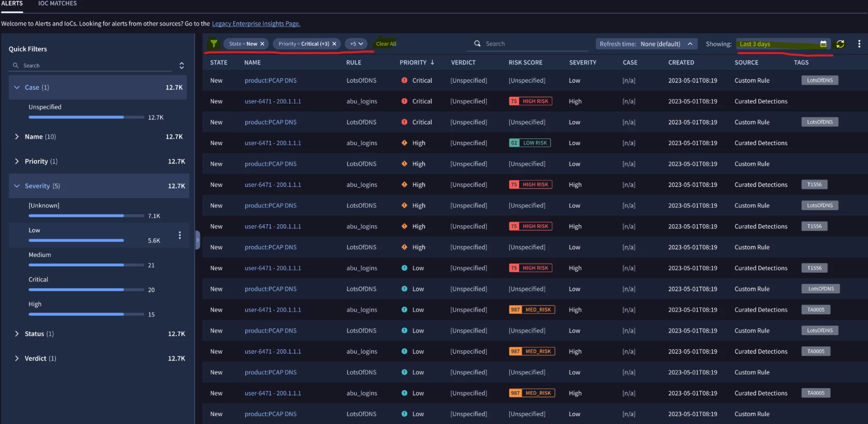Sort by the RISK SCORE column header
The height and width of the screenshot is (424, 868).
tap(525, 62)
